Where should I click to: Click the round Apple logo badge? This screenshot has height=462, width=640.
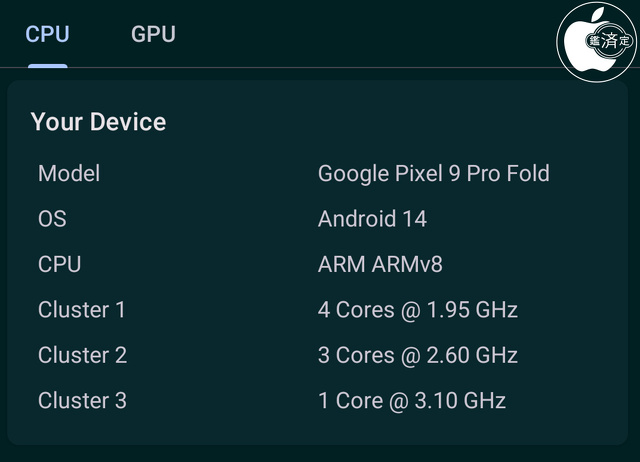click(596, 41)
